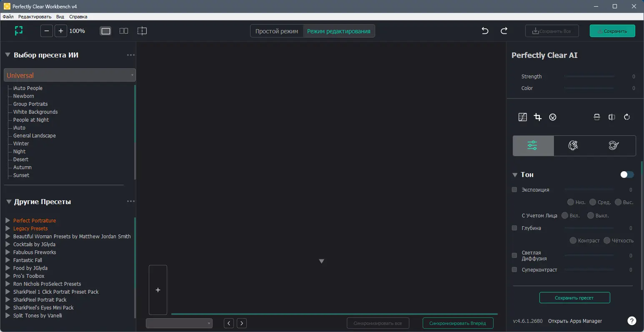
Task: Collapse the filmstrip with the down arrow
Action: (321, 261)
